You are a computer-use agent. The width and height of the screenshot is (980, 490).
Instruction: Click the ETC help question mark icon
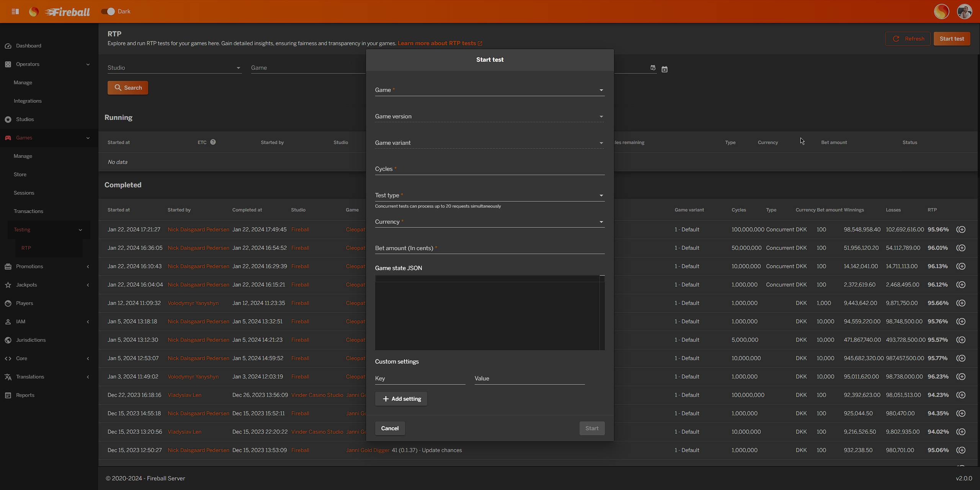pyautogui.click(x=213, y=142)
